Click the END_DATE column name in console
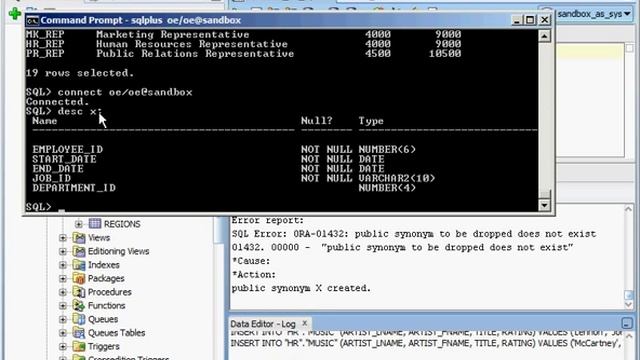This screenshot has width=640, height=360. tap(58, 169)
